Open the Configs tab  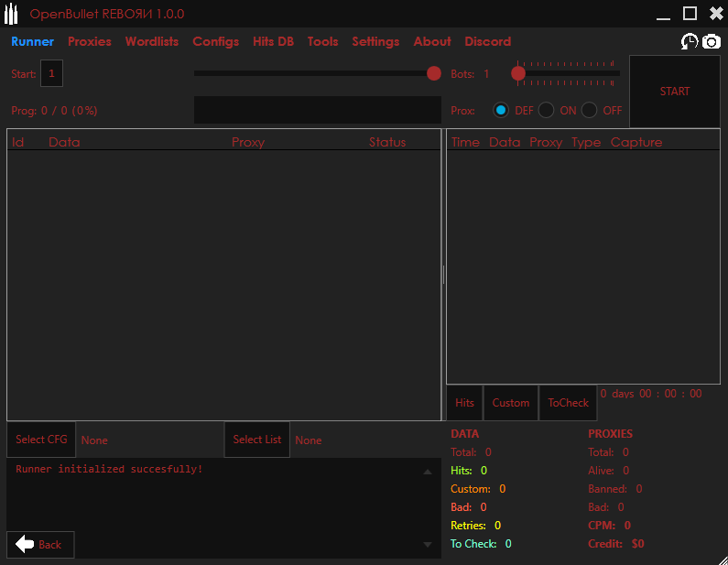click(216, 42)
